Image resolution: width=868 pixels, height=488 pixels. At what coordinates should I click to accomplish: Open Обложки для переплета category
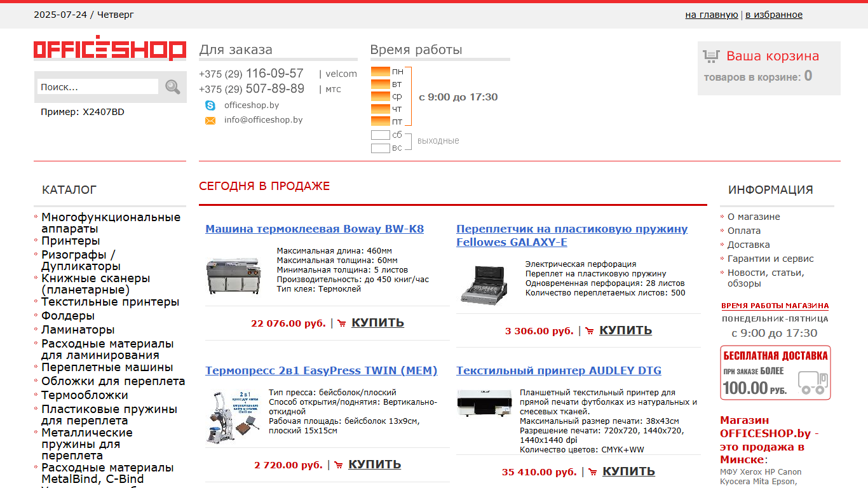coord(113,381)
